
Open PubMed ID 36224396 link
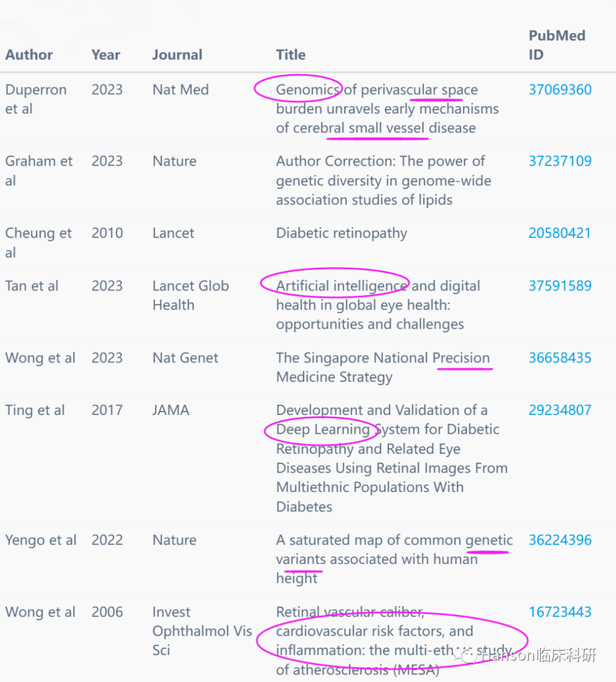pos(560,540)
